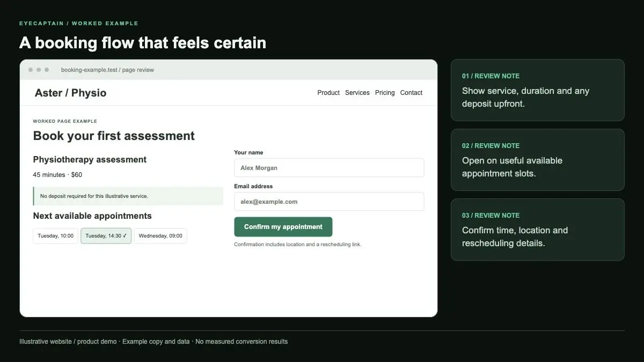
Task: Click the Confirm my appointment button
Action: pyautogui.click(x=283, y=227)
